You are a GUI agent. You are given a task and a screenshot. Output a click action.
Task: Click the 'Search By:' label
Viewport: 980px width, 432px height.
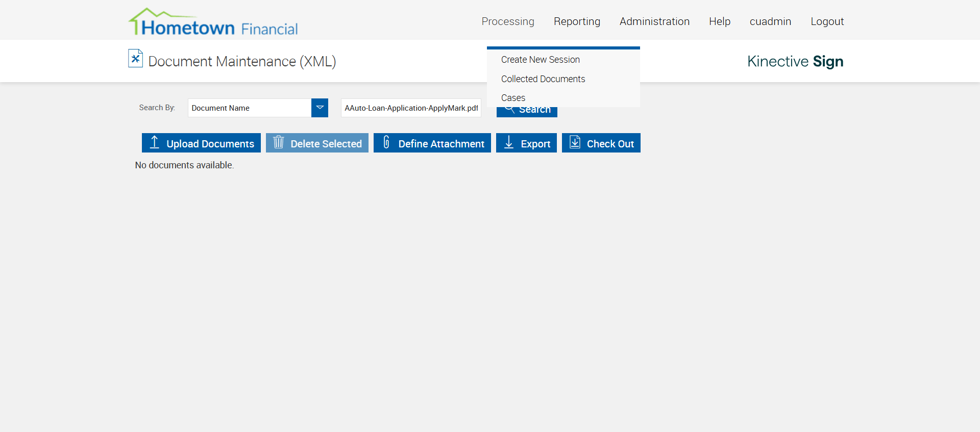(x=157, y=108)
